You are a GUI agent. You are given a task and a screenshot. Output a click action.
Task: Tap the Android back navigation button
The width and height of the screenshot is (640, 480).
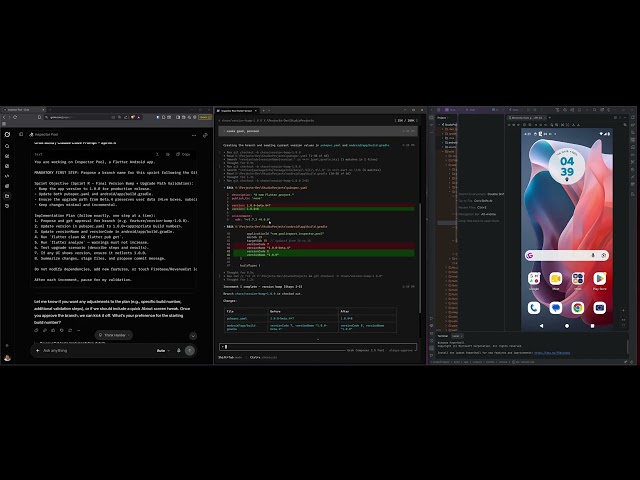coord(541,326)
